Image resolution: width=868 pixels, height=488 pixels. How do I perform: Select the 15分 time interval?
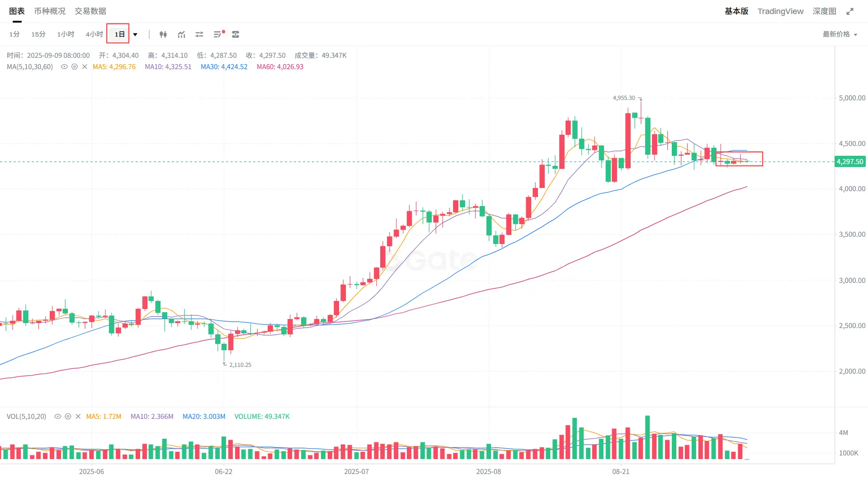[38, 34]
